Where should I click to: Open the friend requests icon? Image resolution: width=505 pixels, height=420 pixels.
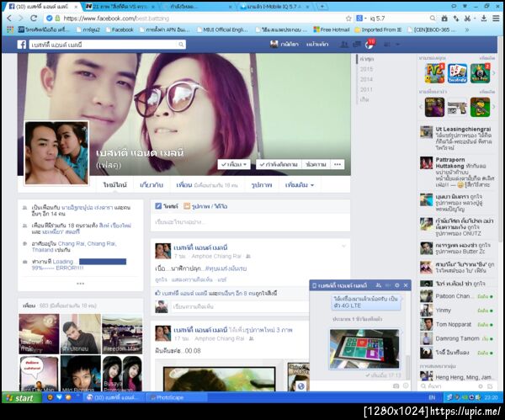pos(344,44)
